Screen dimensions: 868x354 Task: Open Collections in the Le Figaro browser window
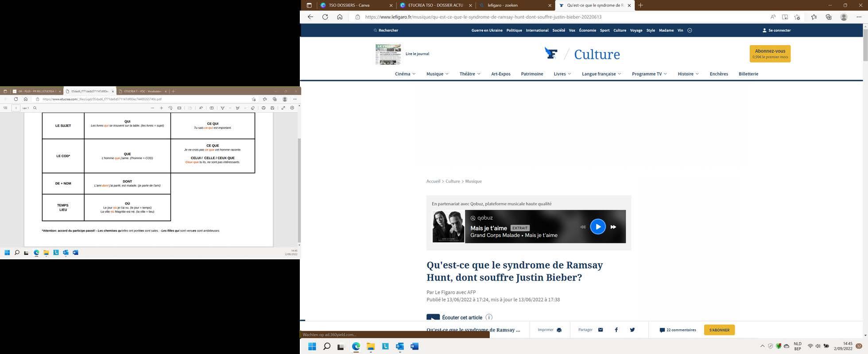[829, 17]
